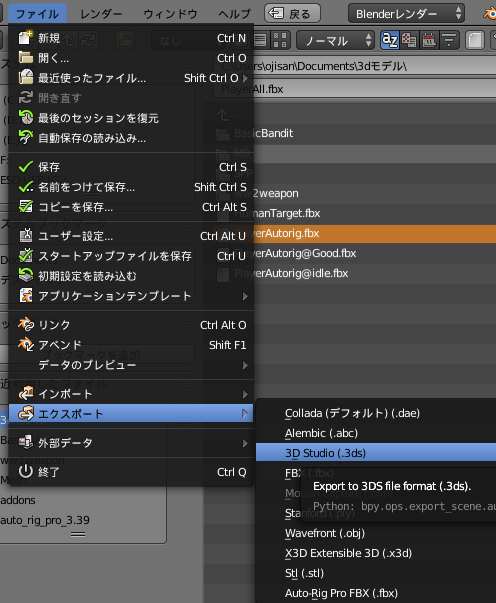Toggle alphabetical sort (az) icon

pos(389,40)
